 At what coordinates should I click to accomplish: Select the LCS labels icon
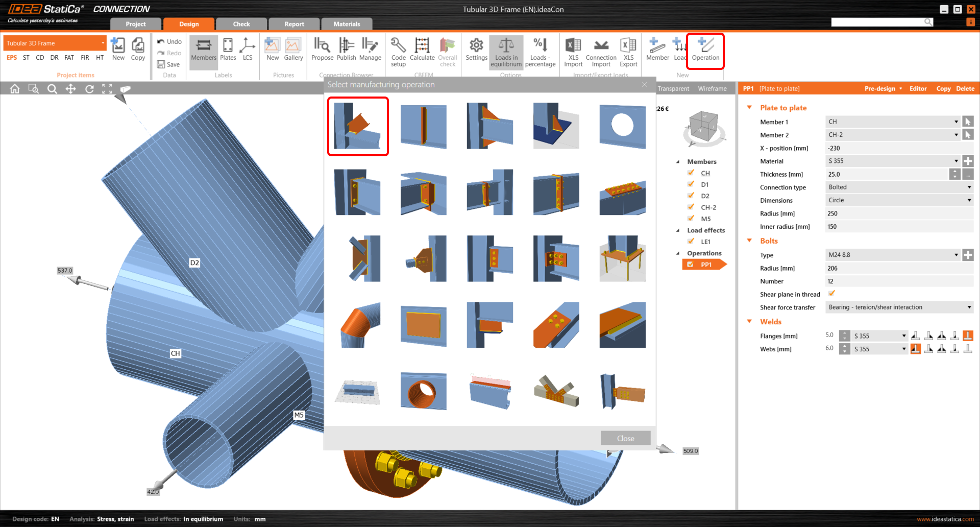pos(248,50)
